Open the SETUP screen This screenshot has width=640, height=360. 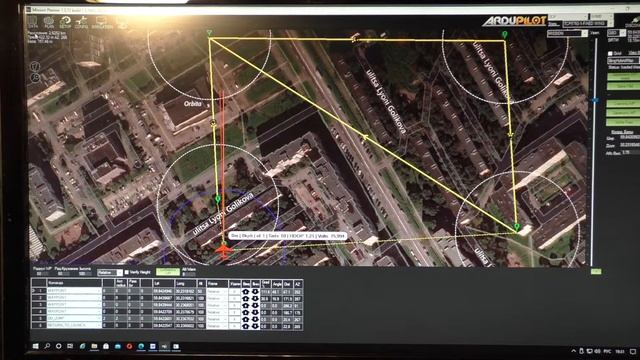click(65, 22)
